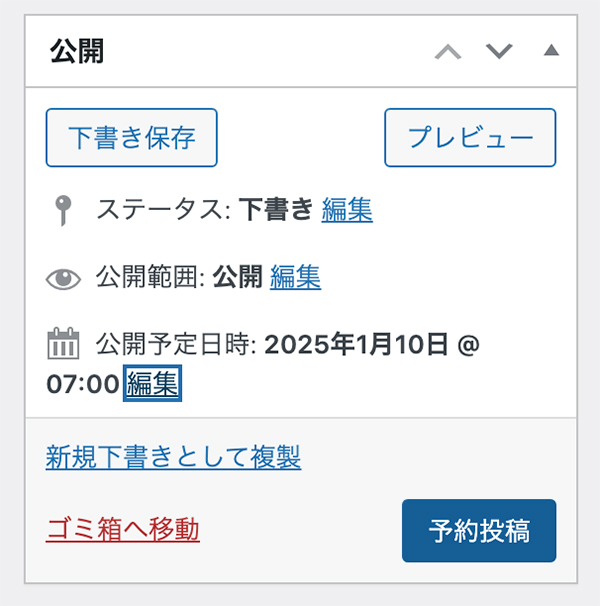
Task: Click the eye icon next to 公開範囲
Action: 63,278
